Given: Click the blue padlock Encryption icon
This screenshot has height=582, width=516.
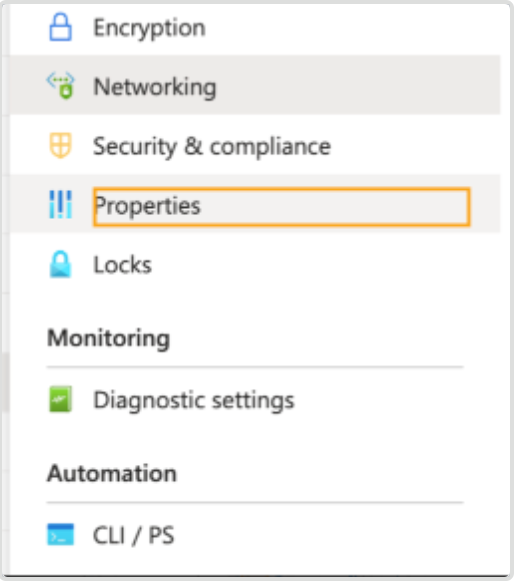Looking at the screenshot, I should (x=61, y=27).
